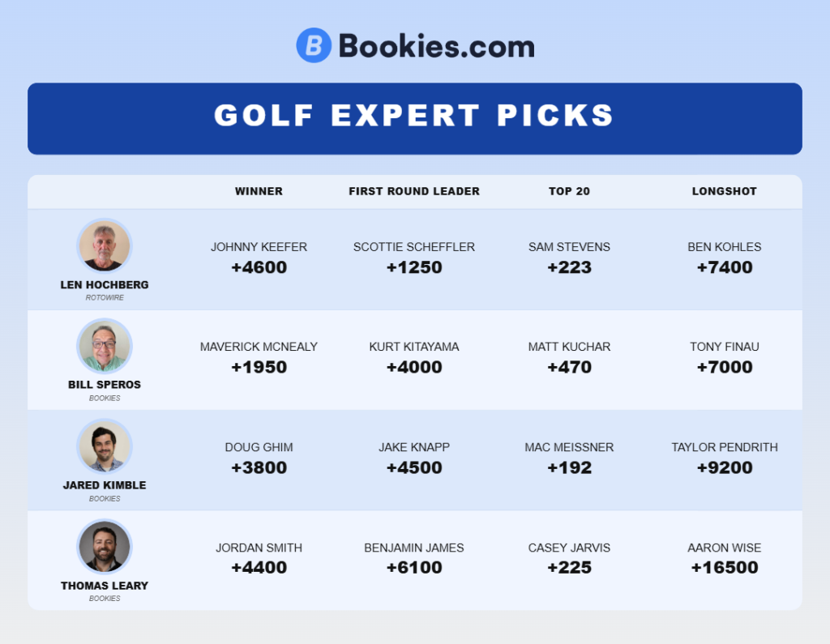Click Scottie Scheffler +1250 pick
Viewport: 830px width, 644px height.
[x=414, y=258]
